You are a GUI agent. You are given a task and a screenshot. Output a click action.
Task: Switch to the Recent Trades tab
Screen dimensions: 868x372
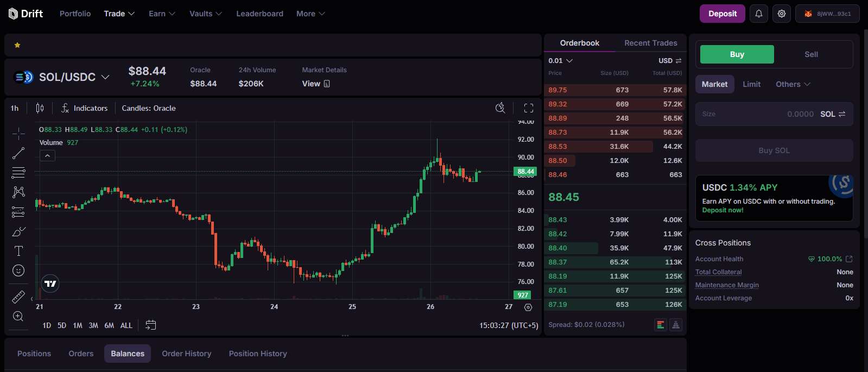coord(650,43)
